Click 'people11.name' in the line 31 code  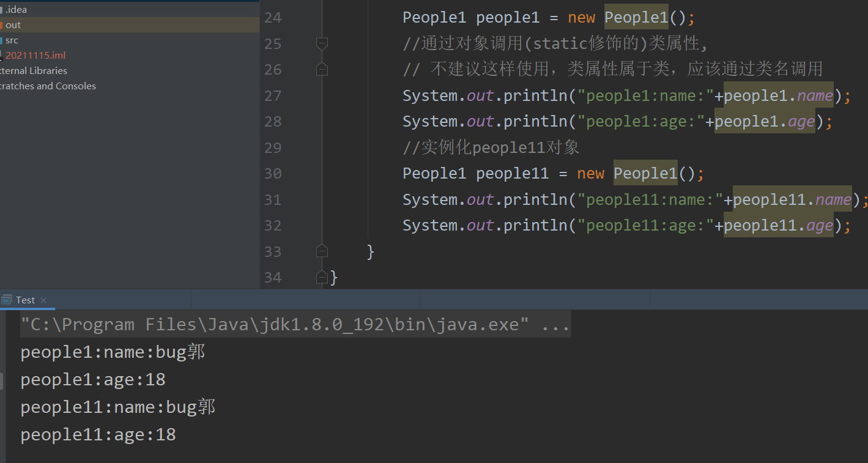point(792,200)
